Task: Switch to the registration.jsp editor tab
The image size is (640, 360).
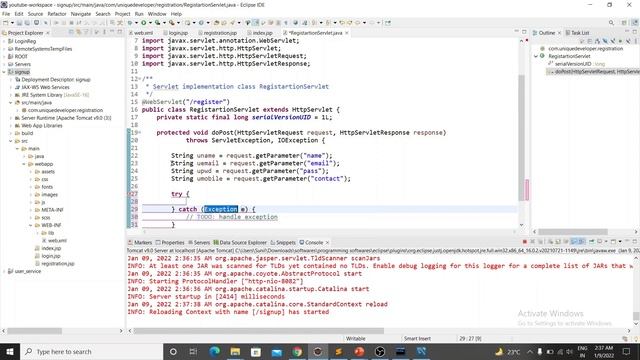Action: coord(217,33)
